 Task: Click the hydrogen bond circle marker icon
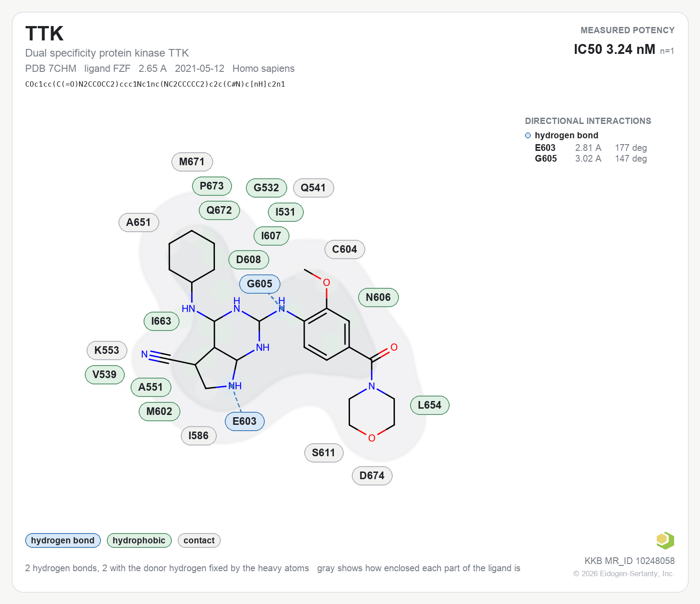(528, 136)
